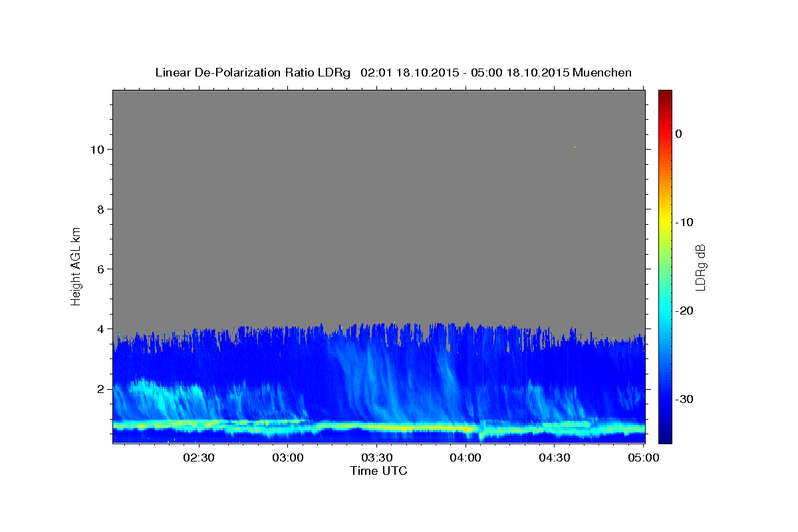Click the height axis label 6
The width and height of the screenshot is (798, 532).
click(100, 269)
